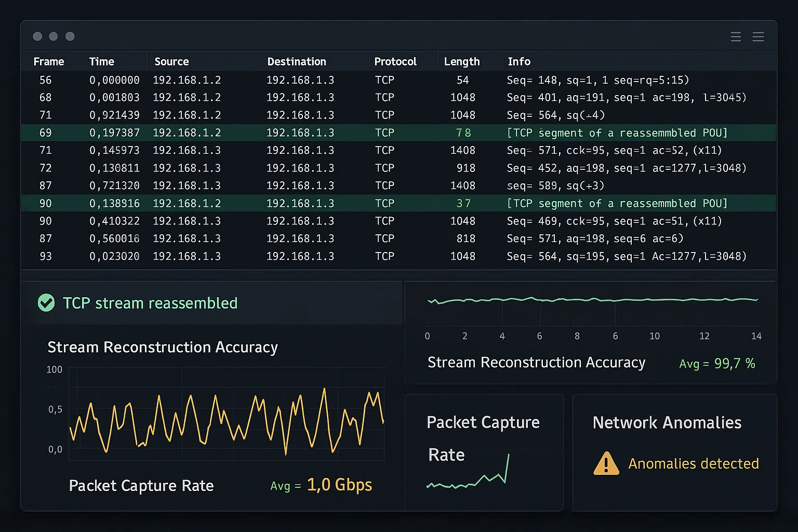Image resolution: width=798 pixels, height=532 pixels.
Task: Sort packets by Time column header
Action: pyautogui.click(x=102, y=61)
